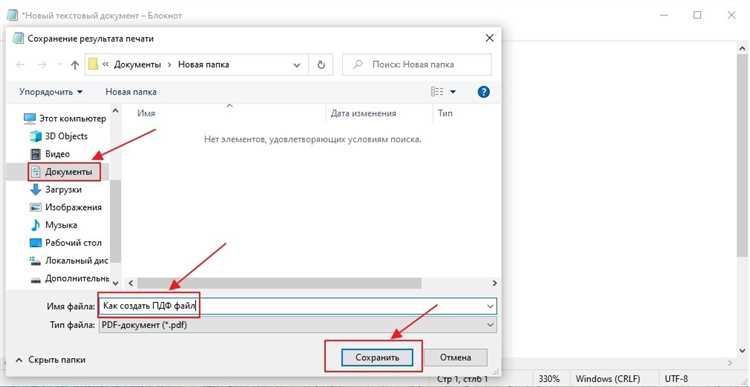This screenshot has width=750, height=387.
Task: Click the view mode icon
Action: (437, 92)
